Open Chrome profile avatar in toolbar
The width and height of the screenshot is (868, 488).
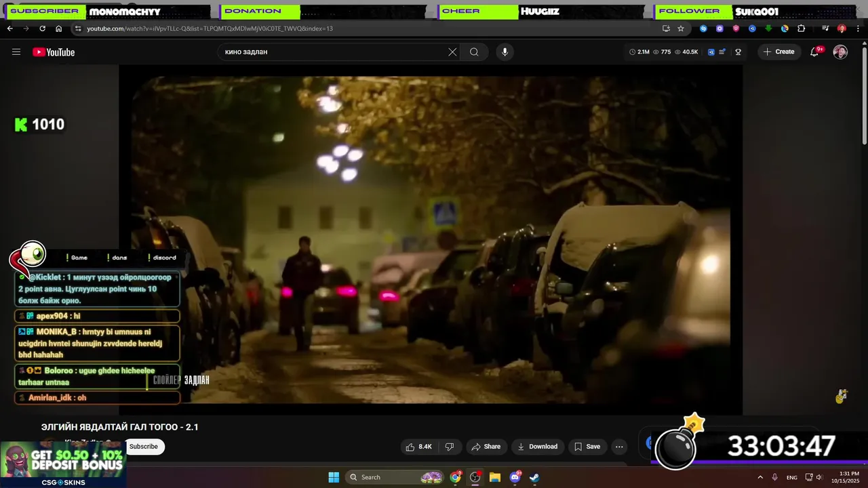[842, 28]
